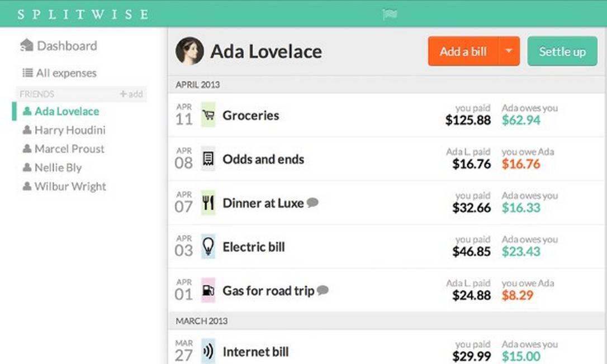This screenshot has height=364, width=607.
Task: Click the flag icon in the header
Action: 390,15
